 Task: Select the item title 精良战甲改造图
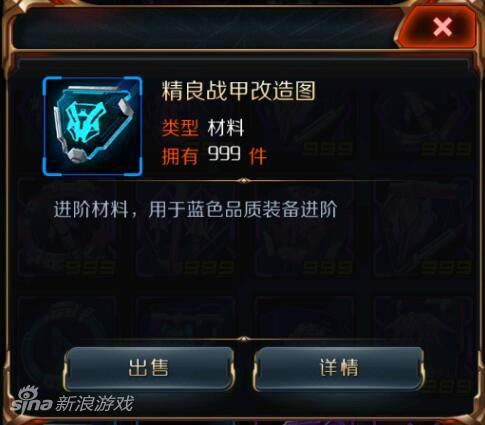239,91
